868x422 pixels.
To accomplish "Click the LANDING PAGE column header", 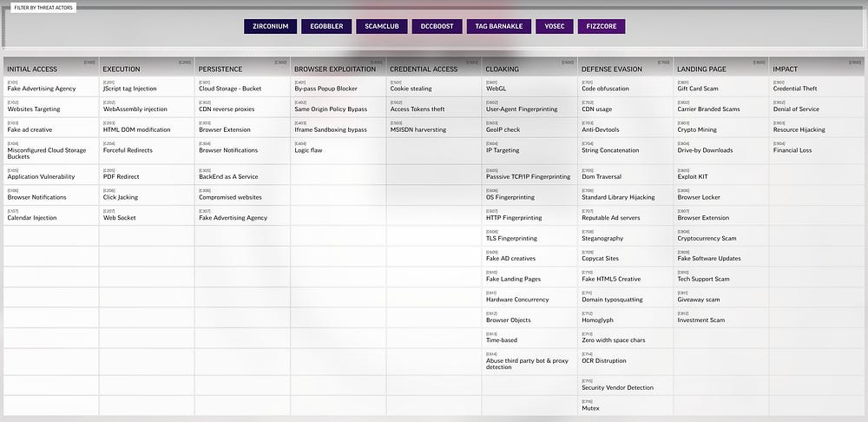I will [721, 67].
